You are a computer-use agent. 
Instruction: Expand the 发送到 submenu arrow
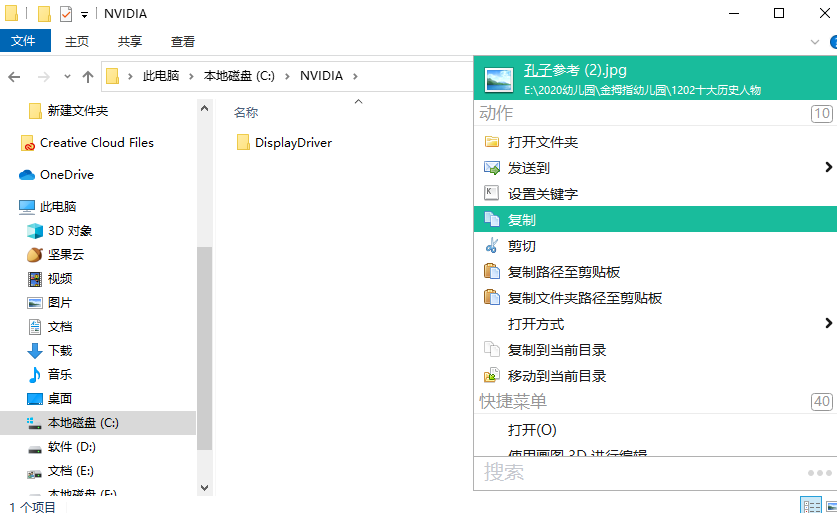click(828, 167)
